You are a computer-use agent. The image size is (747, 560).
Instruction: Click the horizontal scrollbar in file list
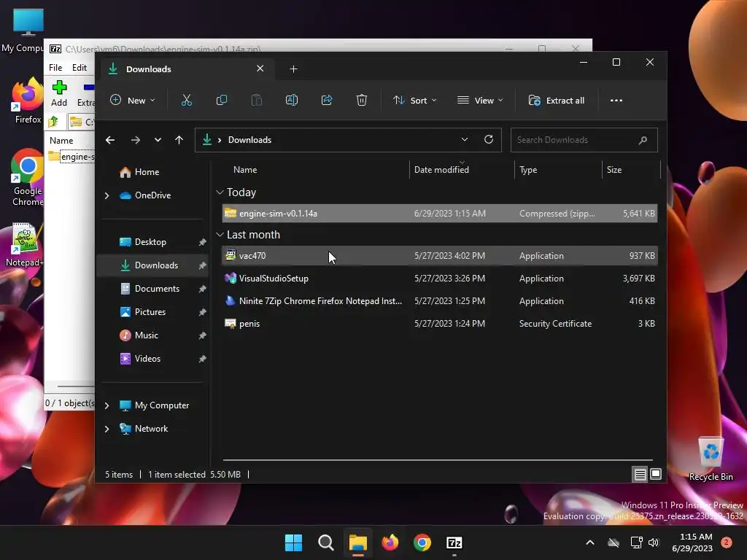pyautogui.click(x=438, y=461)
